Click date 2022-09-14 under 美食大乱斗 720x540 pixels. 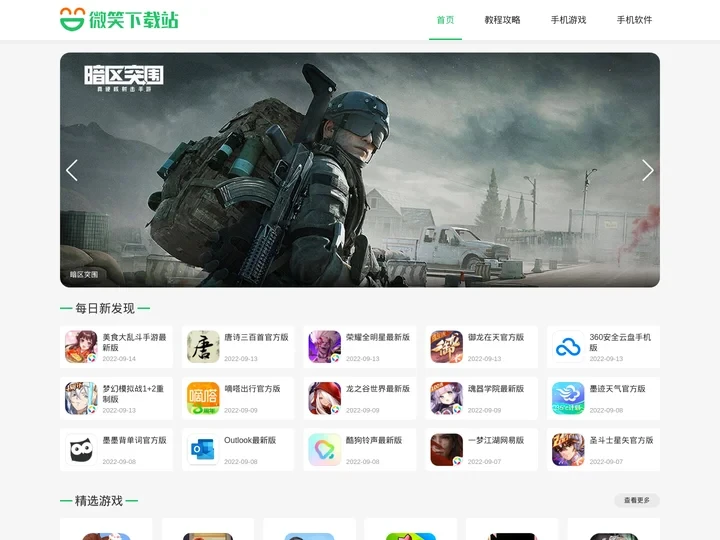(x=119, y=359)
